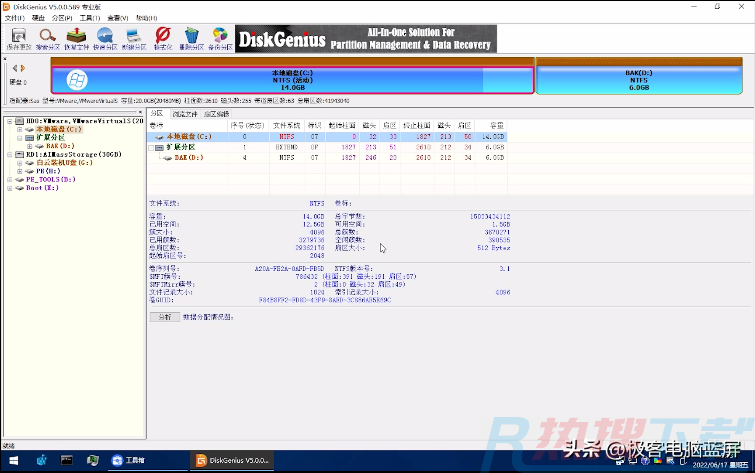
Task: Select the 分区 tab
Action: click(157, 114)
